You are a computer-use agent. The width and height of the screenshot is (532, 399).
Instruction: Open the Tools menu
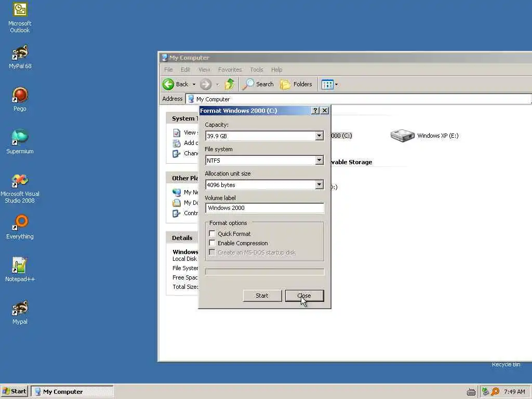[x=257, y=70]
